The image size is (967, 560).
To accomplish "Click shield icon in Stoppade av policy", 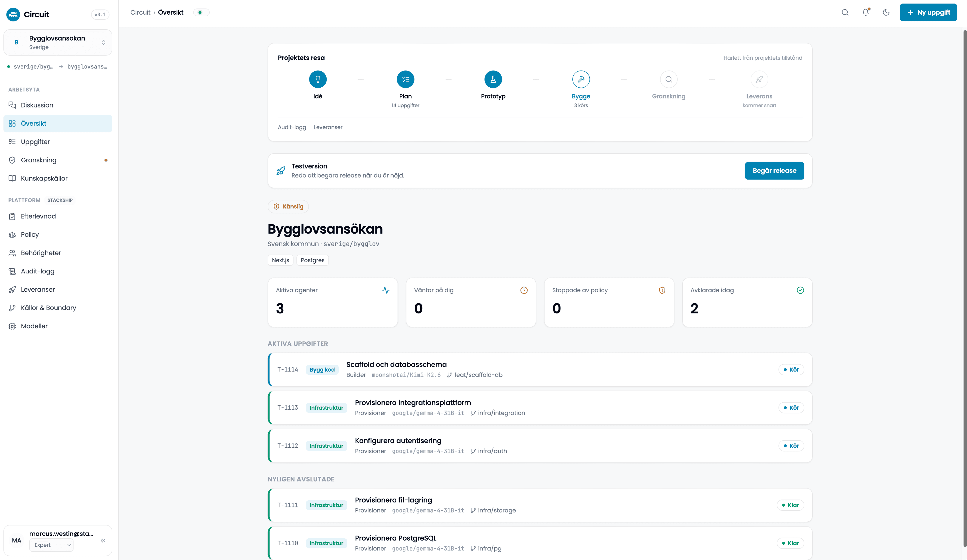I will point(662,290).
